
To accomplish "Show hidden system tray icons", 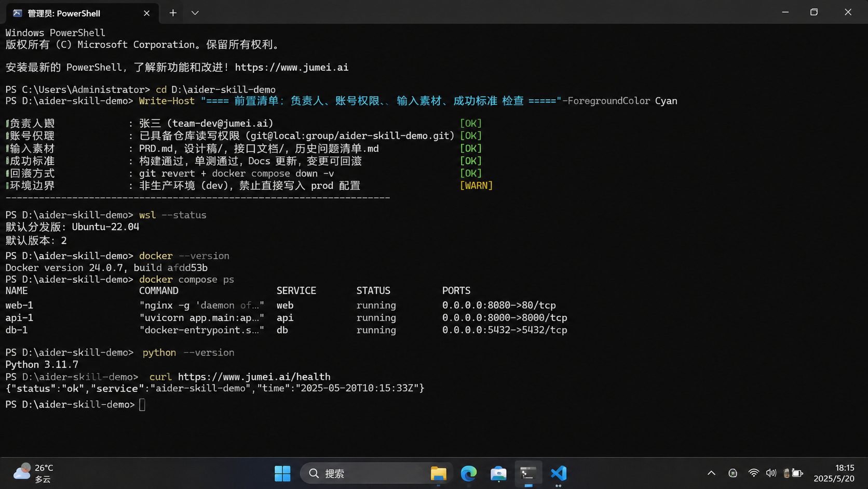I will (711, 473).
